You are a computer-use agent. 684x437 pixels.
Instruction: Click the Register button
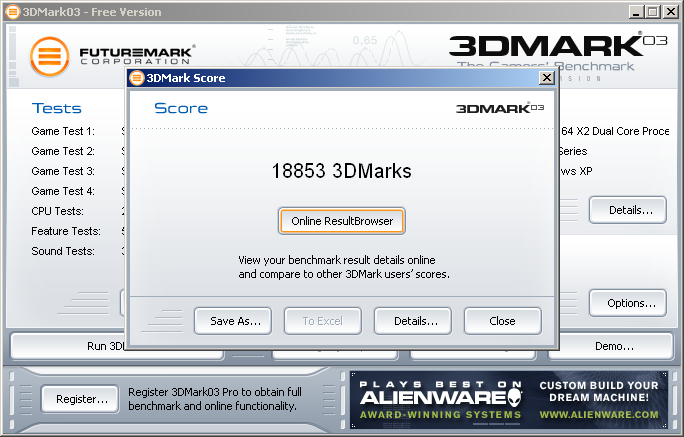[x=80, y=399]
